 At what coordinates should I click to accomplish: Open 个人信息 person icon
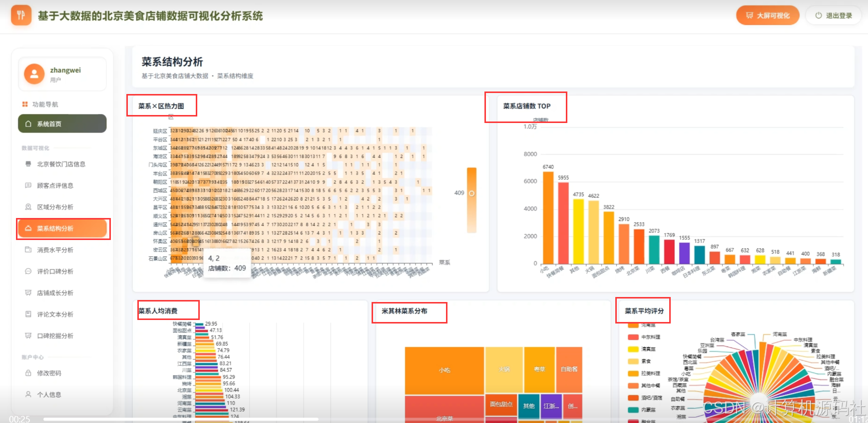[28, 394]
